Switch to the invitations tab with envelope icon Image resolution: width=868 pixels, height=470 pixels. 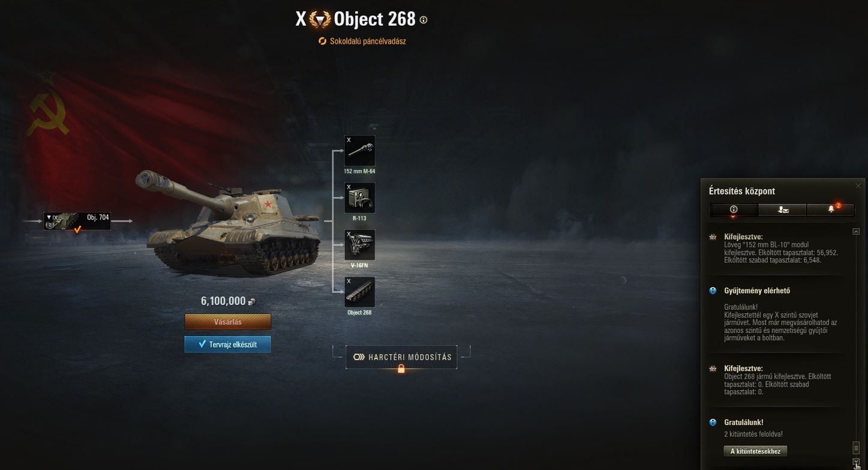[x=782, y=209]
